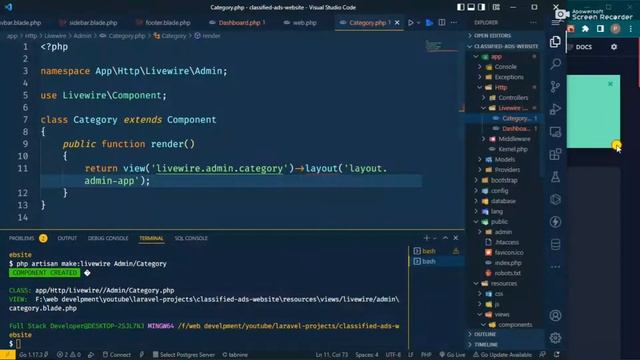This screenshot has width=640, height=360.
Task: Click the Connect status bar item
Action: [x=117, y=355]
